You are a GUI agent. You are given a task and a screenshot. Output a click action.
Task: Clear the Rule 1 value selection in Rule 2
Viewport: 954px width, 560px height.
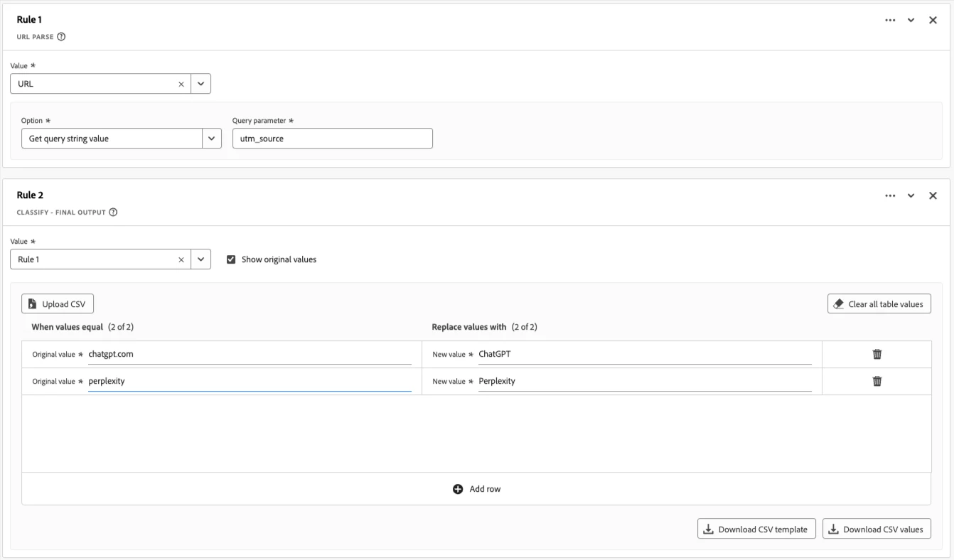point(181,259)
